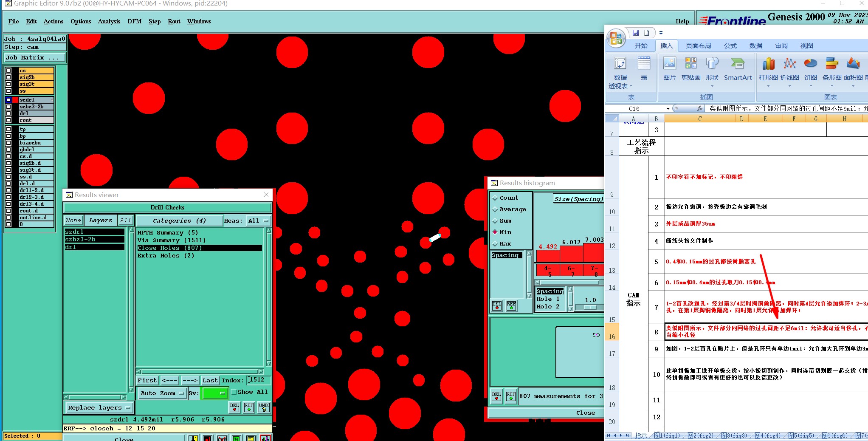
Task: Expand the Quick Access Toolbar customize arrow
Action: pyautogui.click(x=661, y=33)
